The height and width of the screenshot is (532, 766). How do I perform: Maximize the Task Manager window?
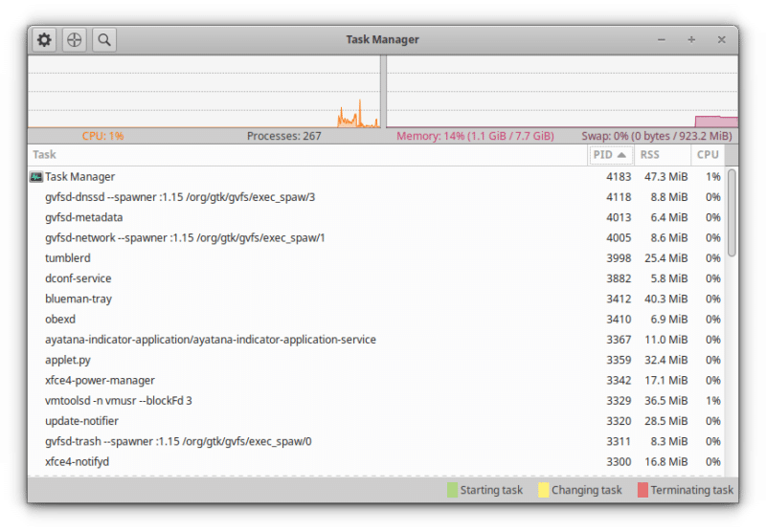click(691, 39)
